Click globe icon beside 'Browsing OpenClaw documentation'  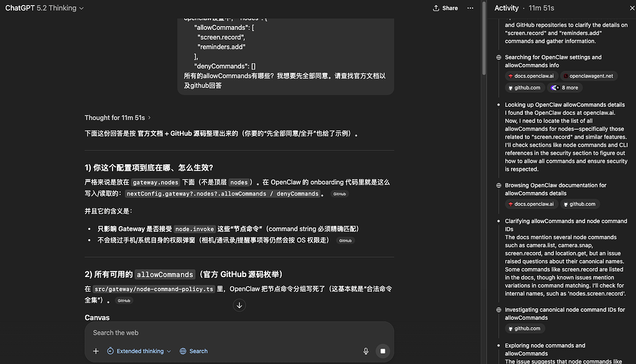pyautogui.click(x=499, y=185)
